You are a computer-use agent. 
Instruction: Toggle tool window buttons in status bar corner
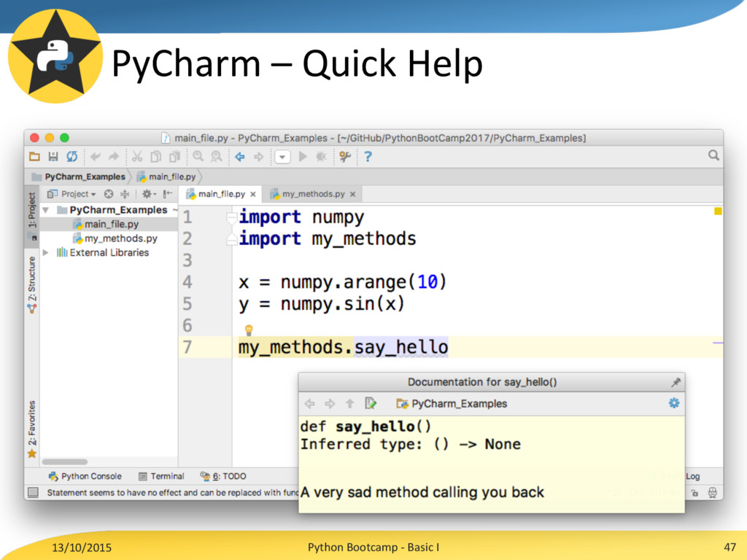[33, 492]
